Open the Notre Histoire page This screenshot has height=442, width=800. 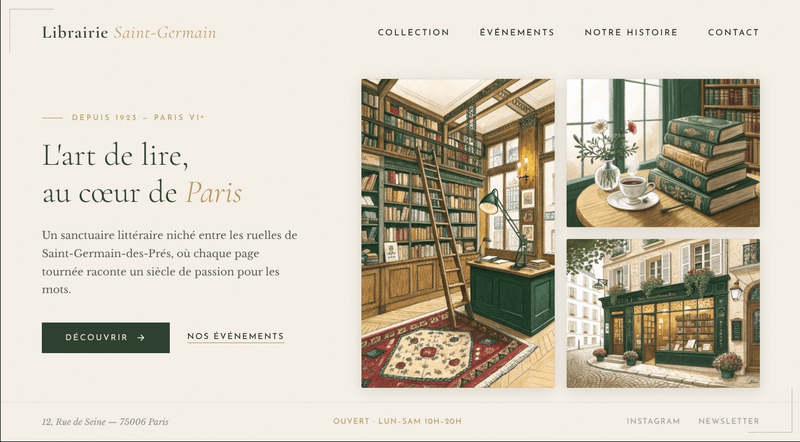click(x=631, y=32)
